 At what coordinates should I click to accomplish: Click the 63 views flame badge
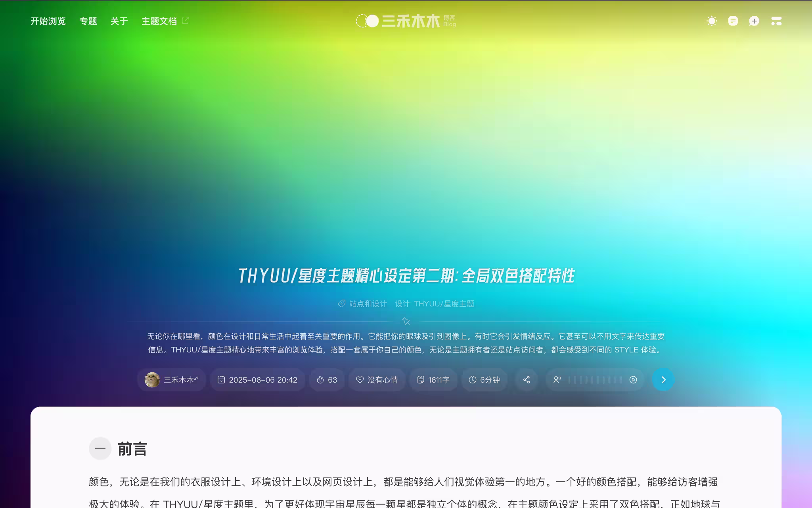point(327,380)
